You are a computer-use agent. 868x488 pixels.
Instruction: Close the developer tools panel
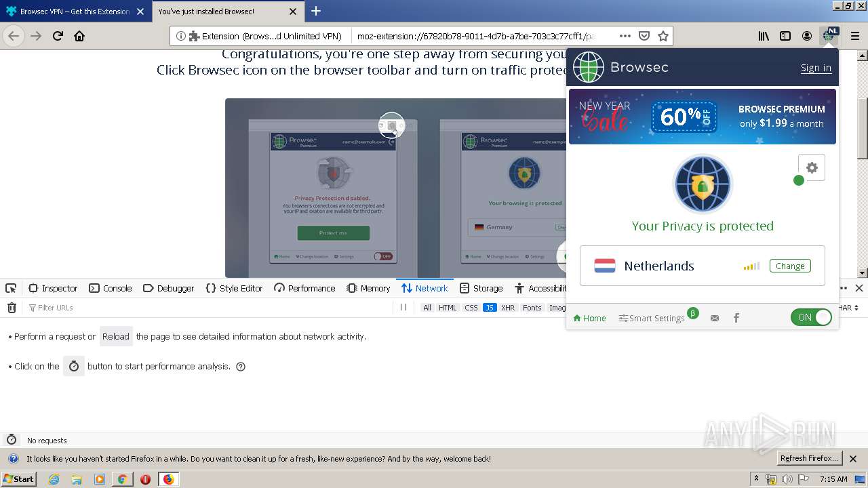pos(859,288)
